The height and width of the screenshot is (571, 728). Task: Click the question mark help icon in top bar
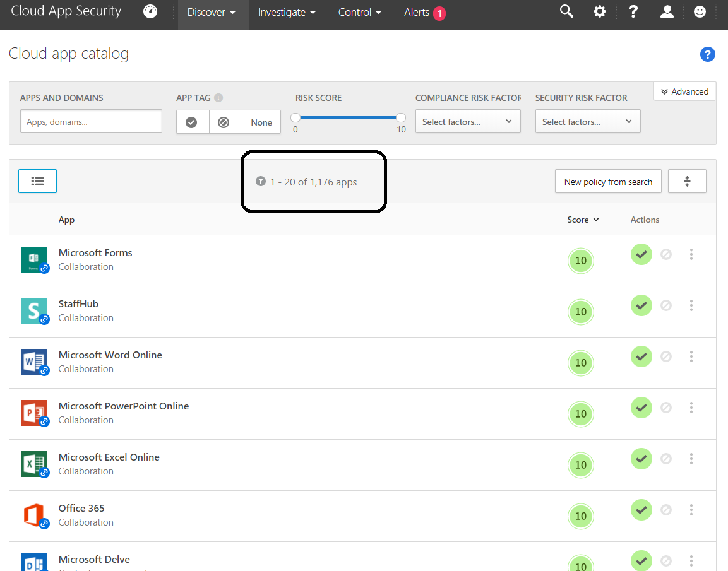(x=633, y=12)
